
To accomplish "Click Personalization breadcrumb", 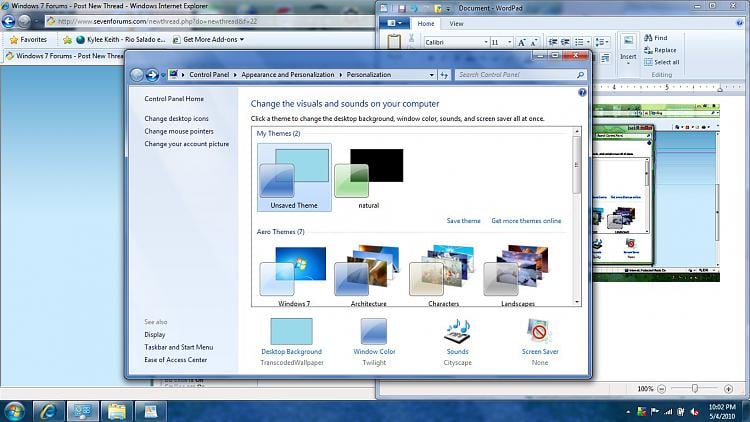I will tap(368, 75).
